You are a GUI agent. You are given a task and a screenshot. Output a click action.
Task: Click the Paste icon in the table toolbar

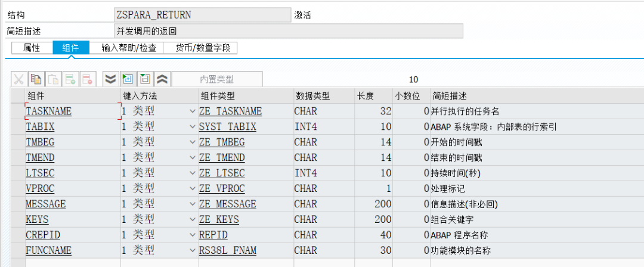point(53,79)
